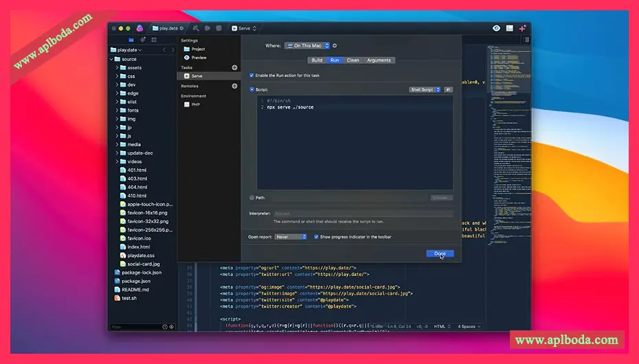Open the Never report dropdown
639x364 pixels.
[290, 236]
